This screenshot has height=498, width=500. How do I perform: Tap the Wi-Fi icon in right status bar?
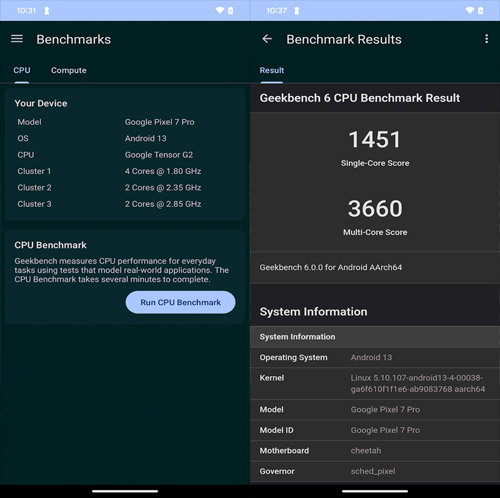coord(470,10)
